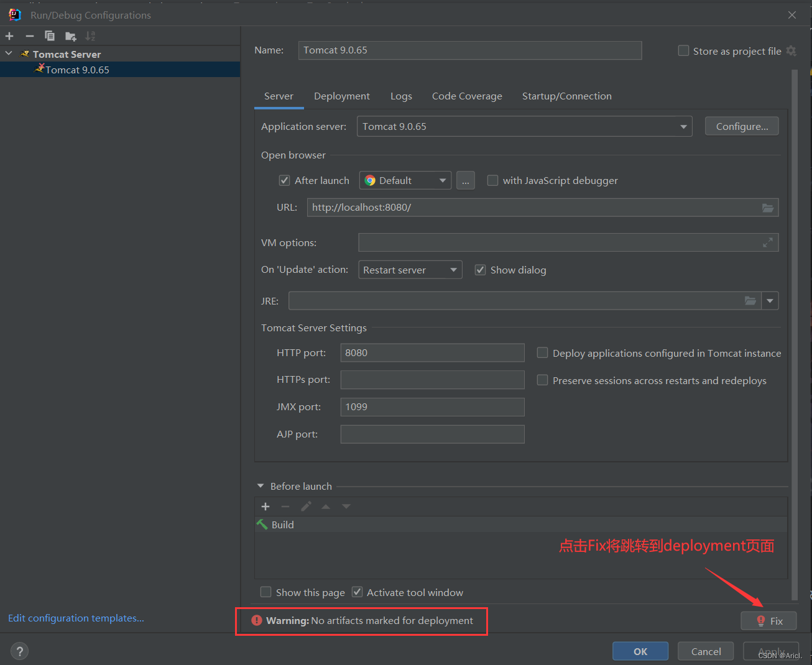Move Before launch task up
Screen dimensions: 812x665
click(326, 507)
